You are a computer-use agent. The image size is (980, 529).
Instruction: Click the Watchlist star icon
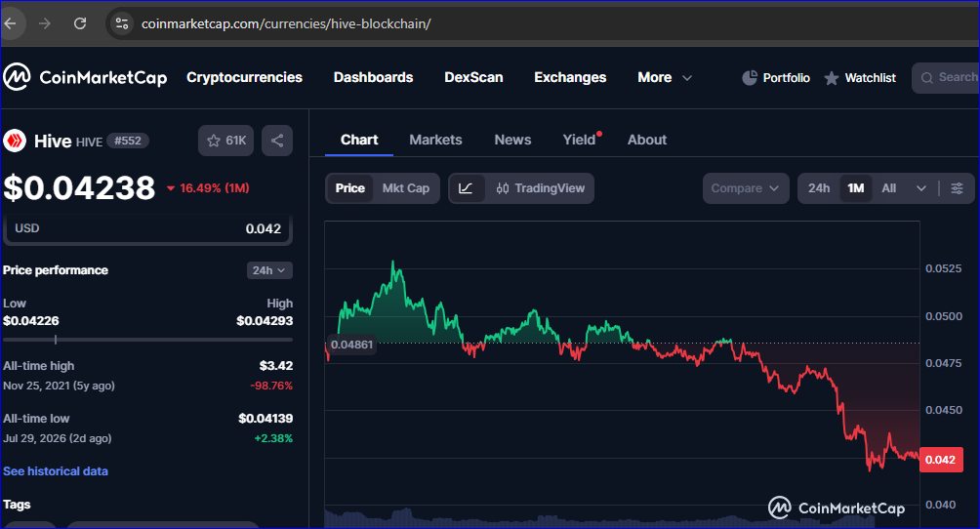pos(832,78)
